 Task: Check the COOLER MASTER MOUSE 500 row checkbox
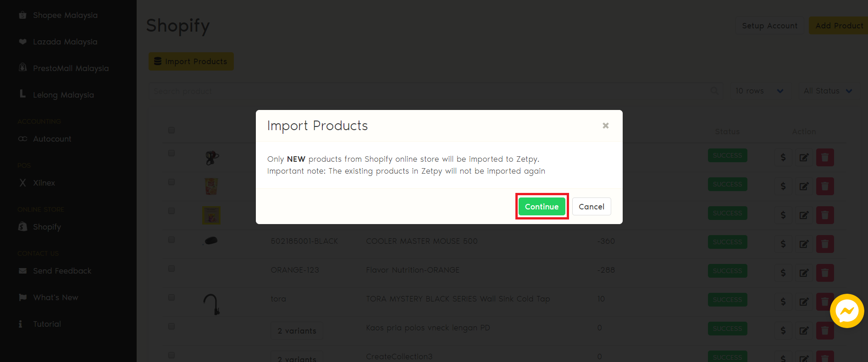(x=171, y=240)
